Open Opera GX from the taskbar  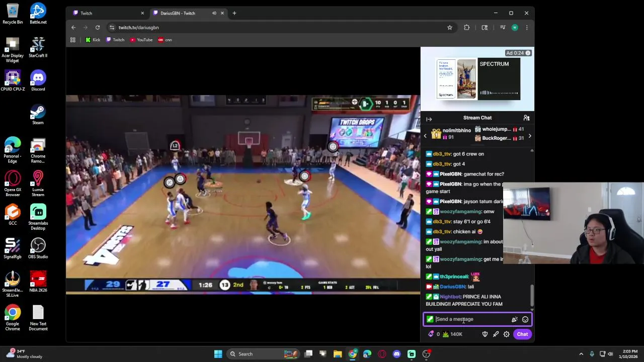tap(382, 354)
